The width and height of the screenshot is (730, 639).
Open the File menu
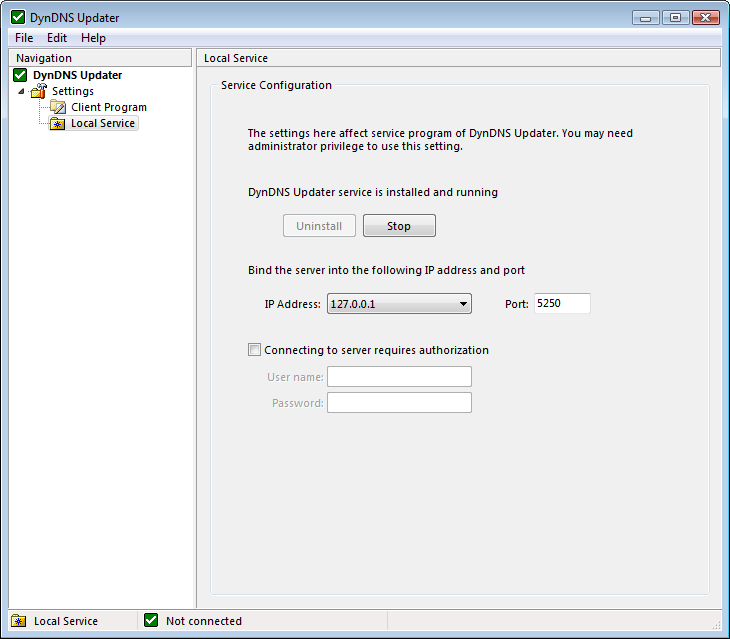[x=24, y=38]
